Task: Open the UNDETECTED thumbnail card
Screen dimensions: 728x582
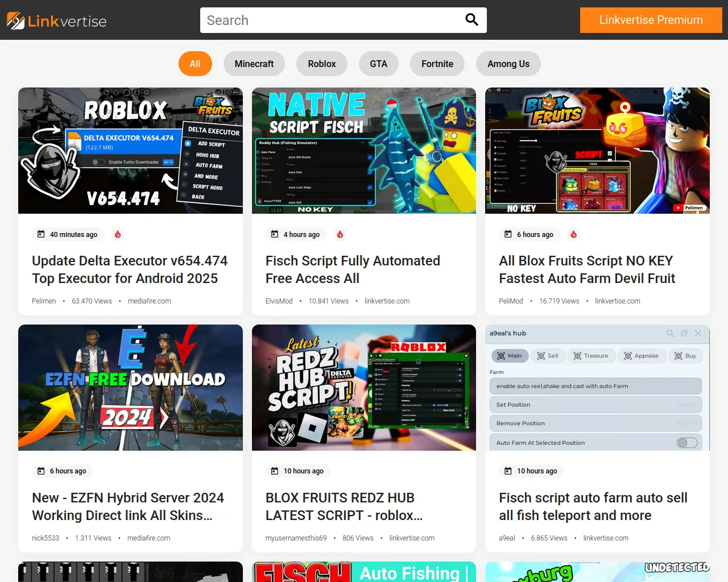Action: (597, 572)
